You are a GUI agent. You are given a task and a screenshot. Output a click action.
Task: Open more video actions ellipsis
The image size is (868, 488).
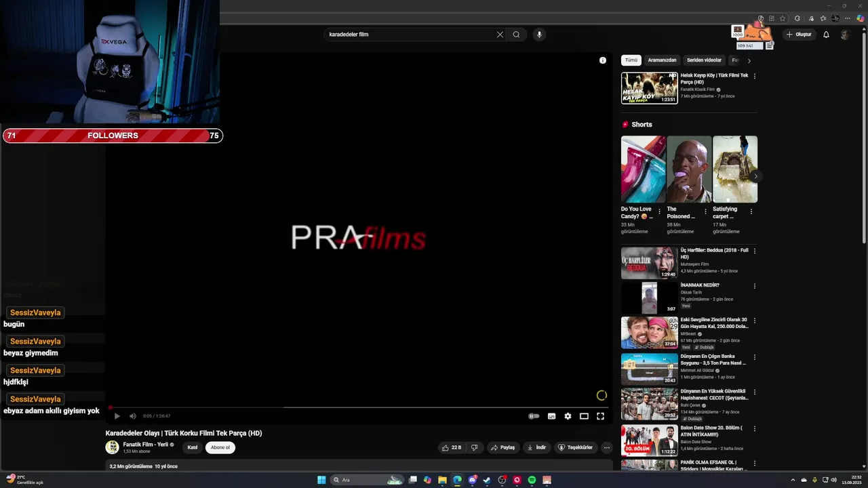[607, 447]
